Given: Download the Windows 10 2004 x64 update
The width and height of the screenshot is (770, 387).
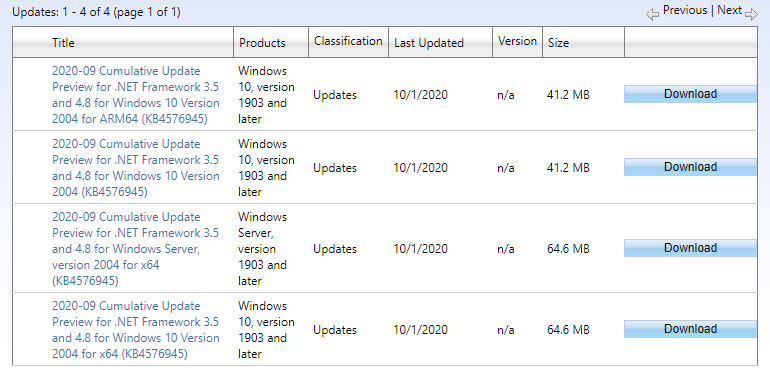Looking at the screenshot, I should pos(690,329).
